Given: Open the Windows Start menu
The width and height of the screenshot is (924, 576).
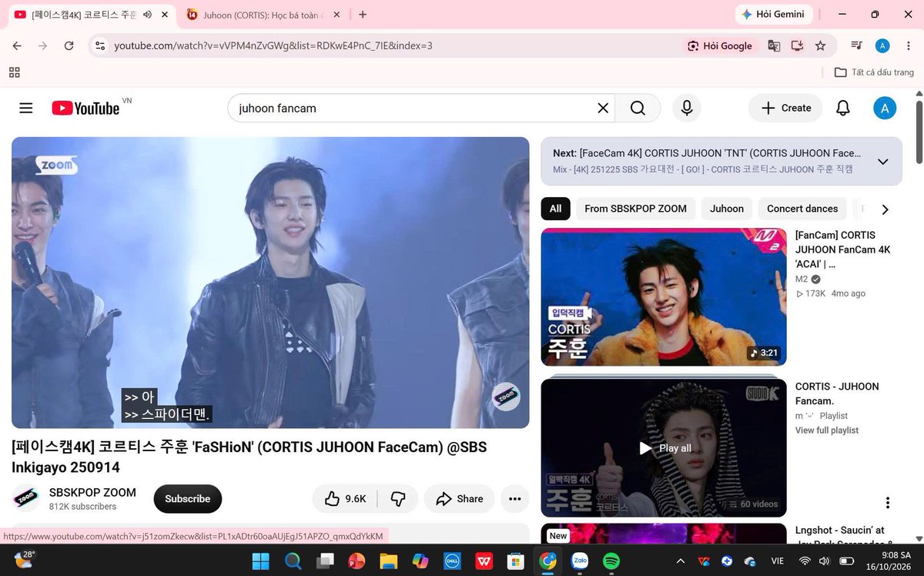Looking at the screenshot, I should coord(260,561).
